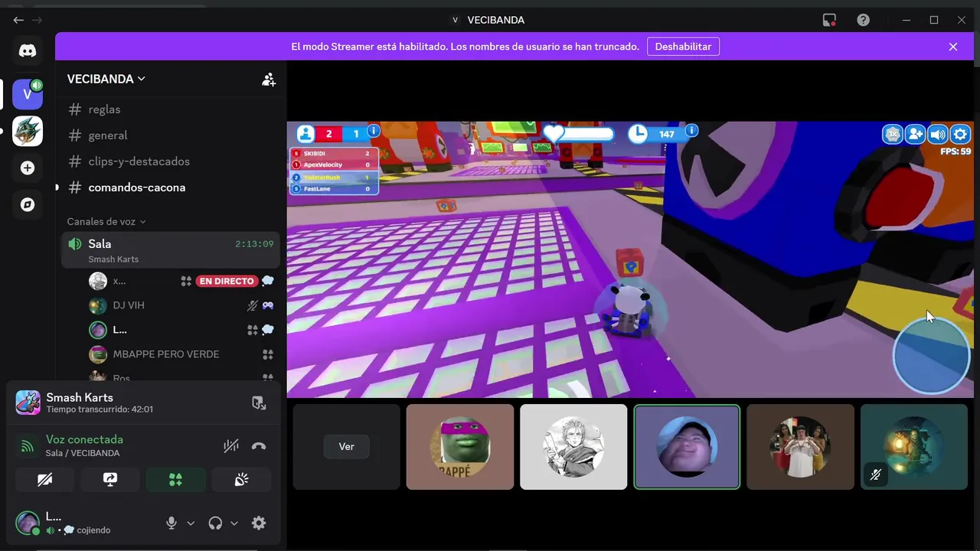Click SKIBIDI row in game scoreboard
Screen dimensions: 980x551
pyautogui.click(x=334, y=154)
